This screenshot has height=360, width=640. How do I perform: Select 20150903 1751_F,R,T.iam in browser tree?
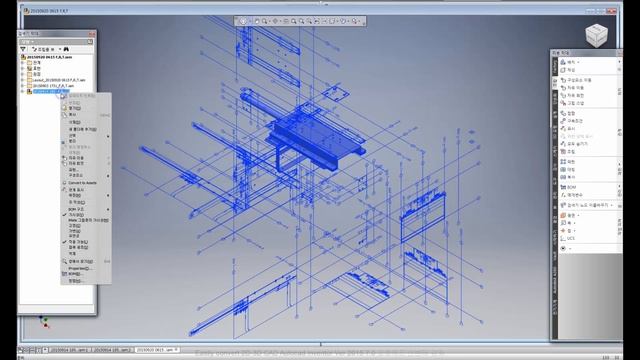tap(53, 86)
